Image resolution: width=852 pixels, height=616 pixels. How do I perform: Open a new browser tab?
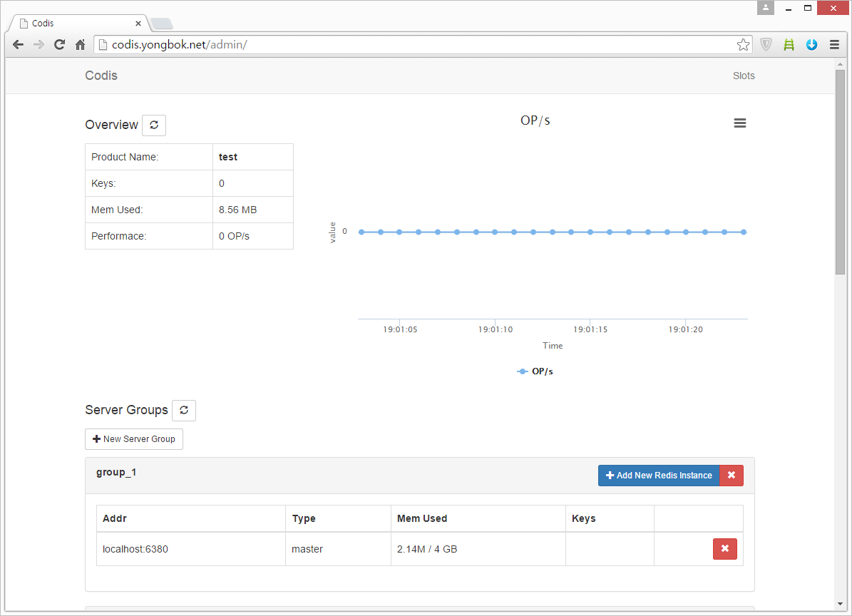coord(161,24)
